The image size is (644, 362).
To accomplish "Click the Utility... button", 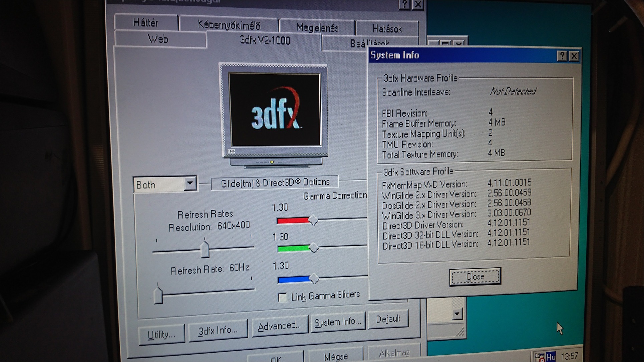I will click(161, 334).
